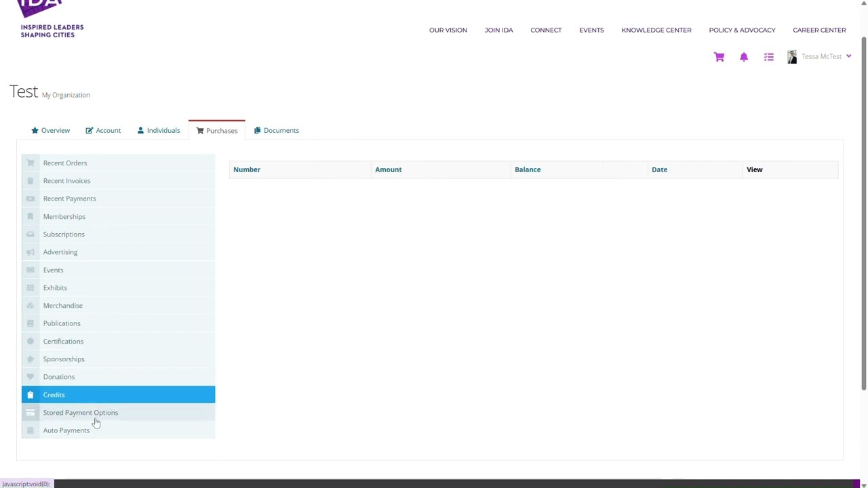
Task: Click the icon beside Recent Invoices
Action: [30, 181]
